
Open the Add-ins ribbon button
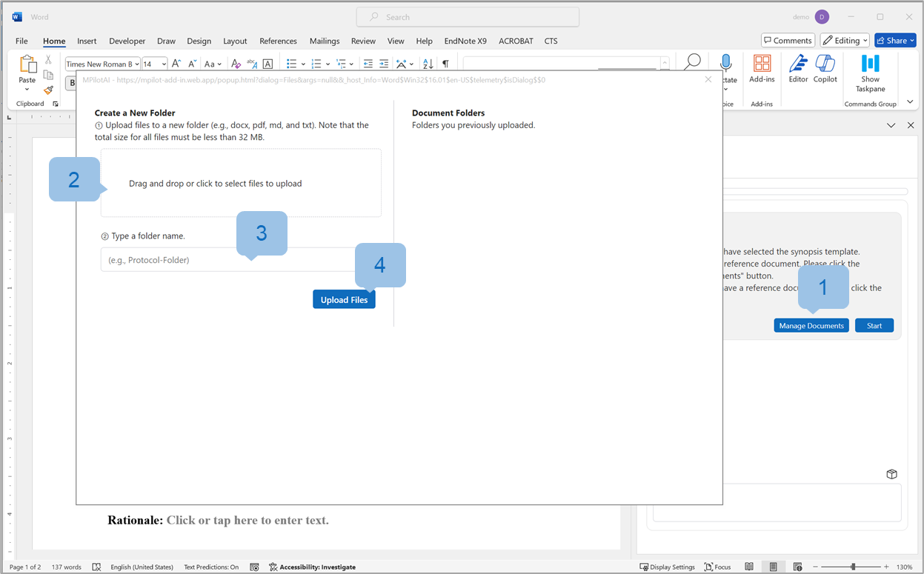coord(762,68)
